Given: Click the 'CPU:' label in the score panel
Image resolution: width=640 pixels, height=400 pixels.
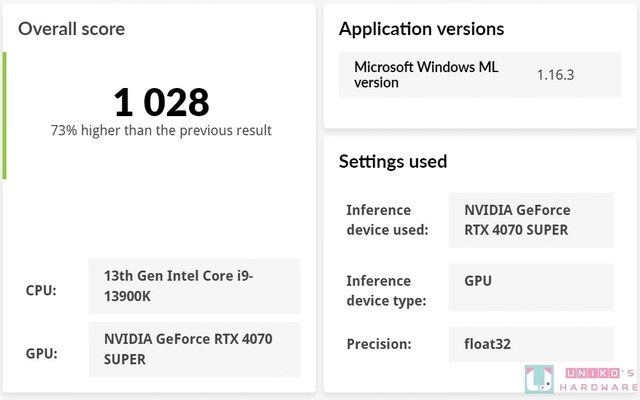Looking at the screenshot, I should click(x=41, y=291).
